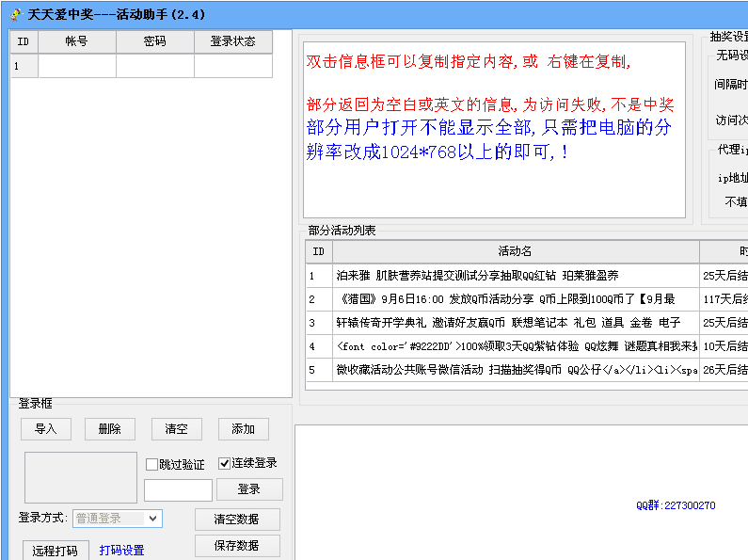Viewport: 748px width, 560px height.
Task: Click the 删除 delete button
Action: click(x=110, y=429)
